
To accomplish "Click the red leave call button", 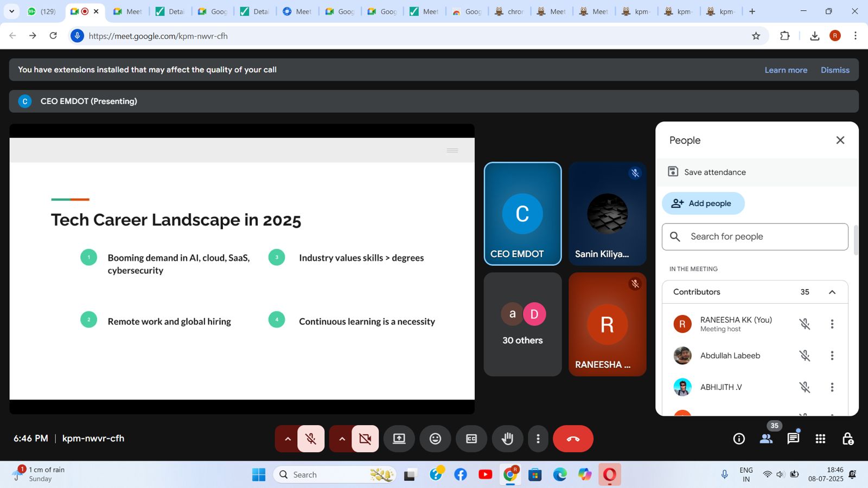I will [x=573, y=439].
